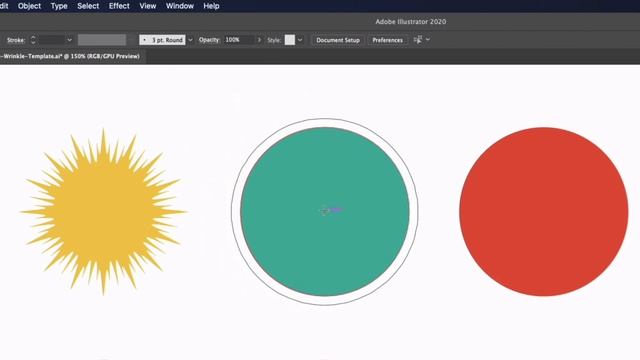This screenshot has height=360, width=640.
Task: Click the Stroke label link
Action: (16, 40)
